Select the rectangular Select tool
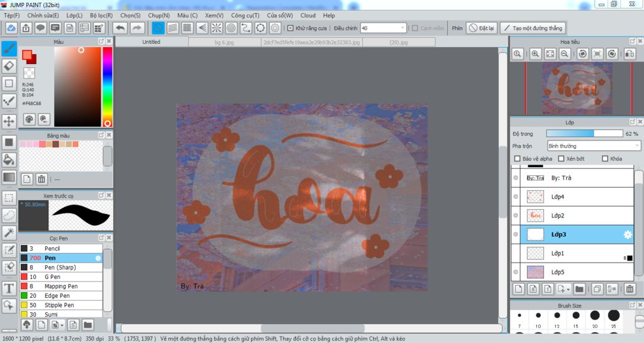Screen dimensions: 644x343 click(x=9, y=198)
